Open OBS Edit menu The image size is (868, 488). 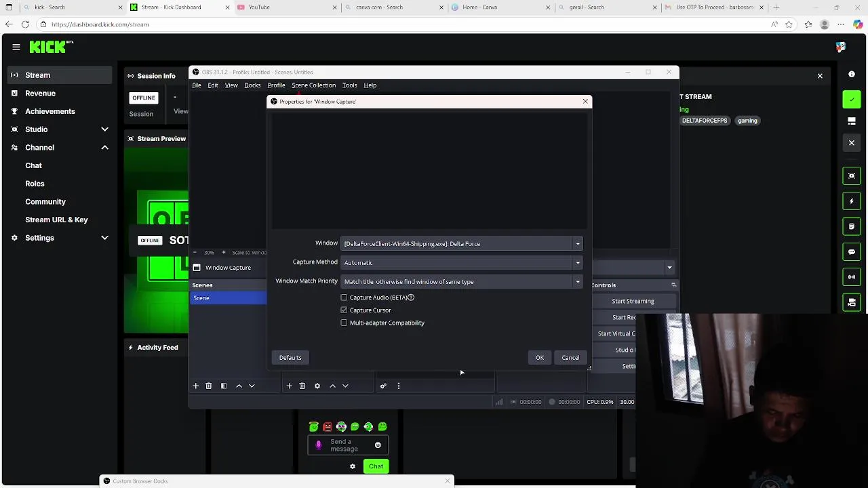point(213,85)
